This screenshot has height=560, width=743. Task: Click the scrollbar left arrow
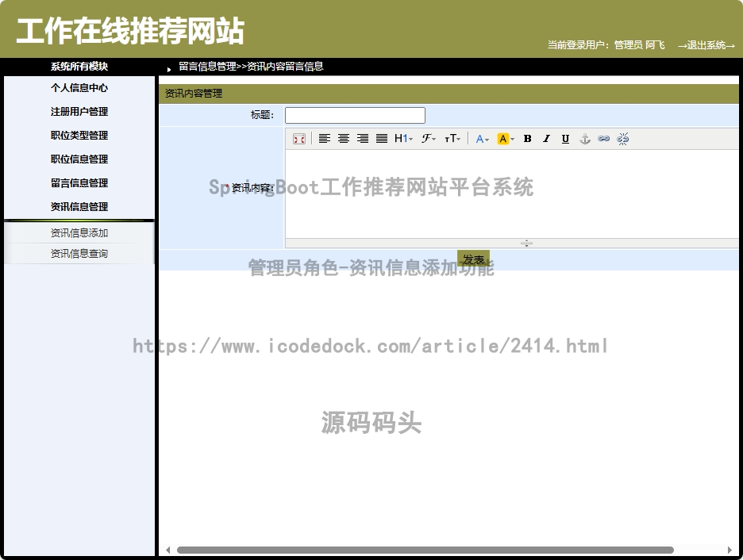pos(167,550)
